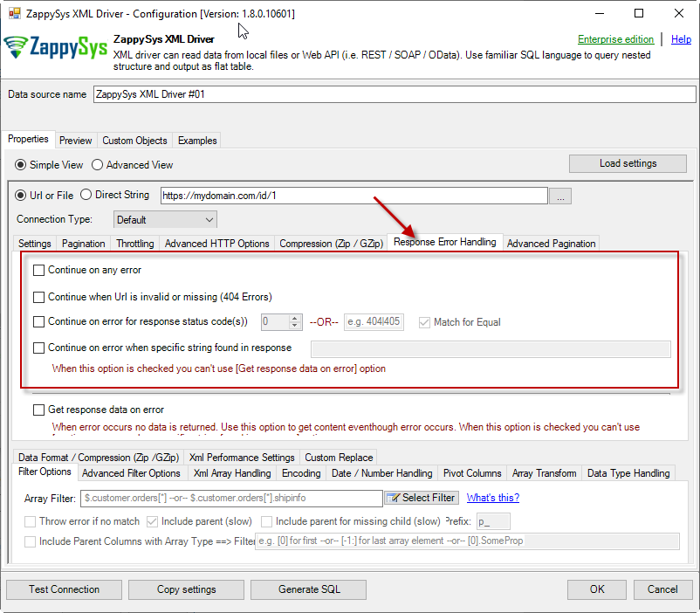Image resolution: width=700 pixels, height=613 pixels.
Task: Click the ZappySys logo icon
Action: pyautogui.click(x=19, y=49)
